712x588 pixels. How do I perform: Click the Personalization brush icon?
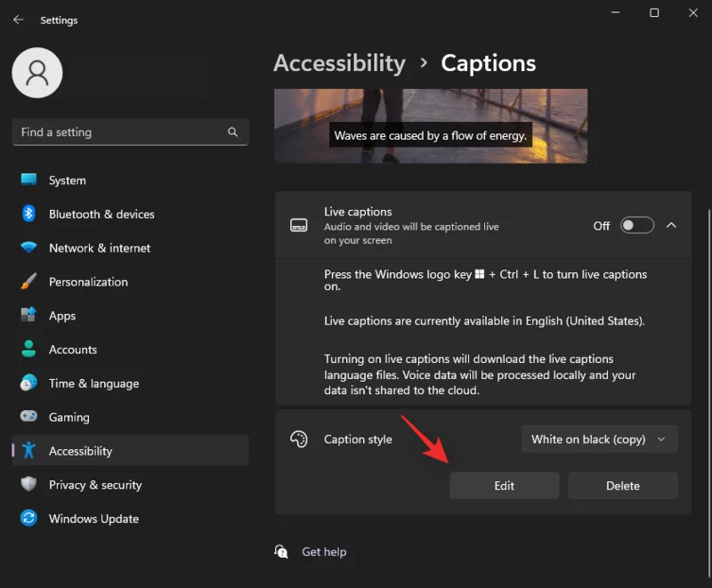[x=28, y=281]
